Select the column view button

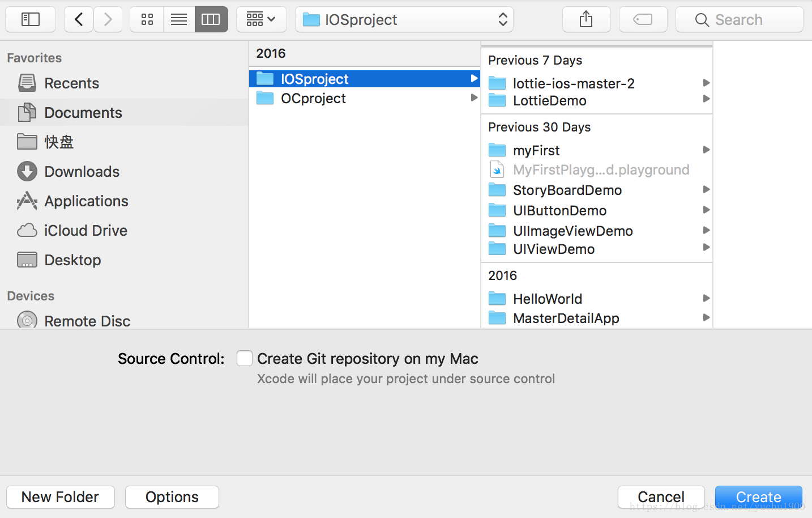click(x=211, y=20)
